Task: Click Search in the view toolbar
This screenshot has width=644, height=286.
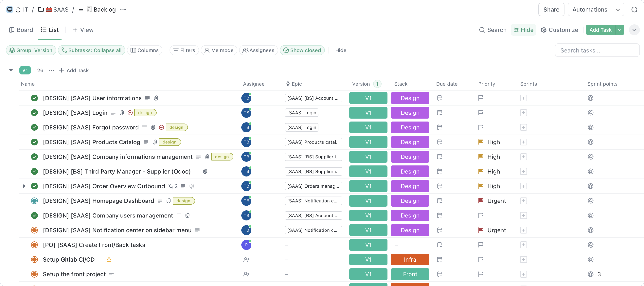Action: pos(493,30)
